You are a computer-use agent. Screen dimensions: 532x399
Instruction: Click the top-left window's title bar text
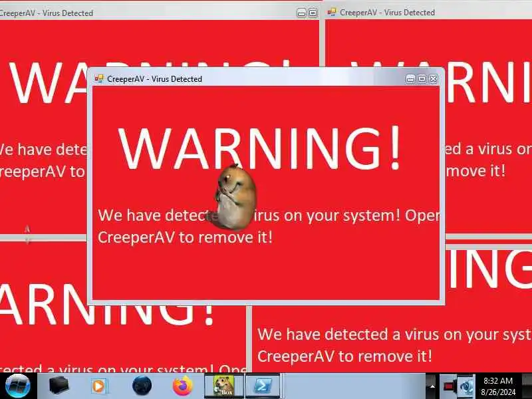point(46,13)
